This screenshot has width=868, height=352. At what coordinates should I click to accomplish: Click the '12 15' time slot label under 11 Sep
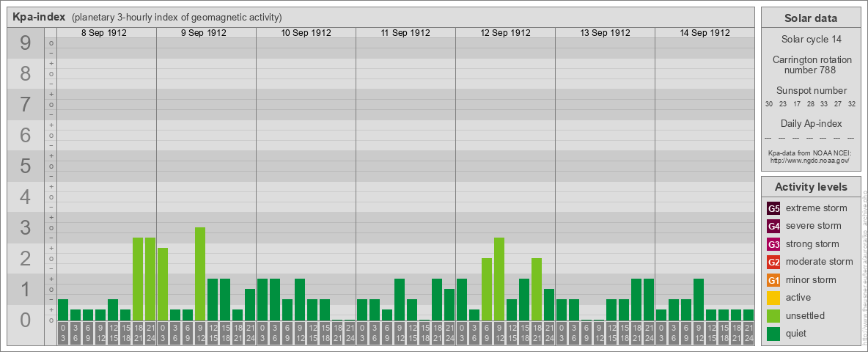click(412, 333)
